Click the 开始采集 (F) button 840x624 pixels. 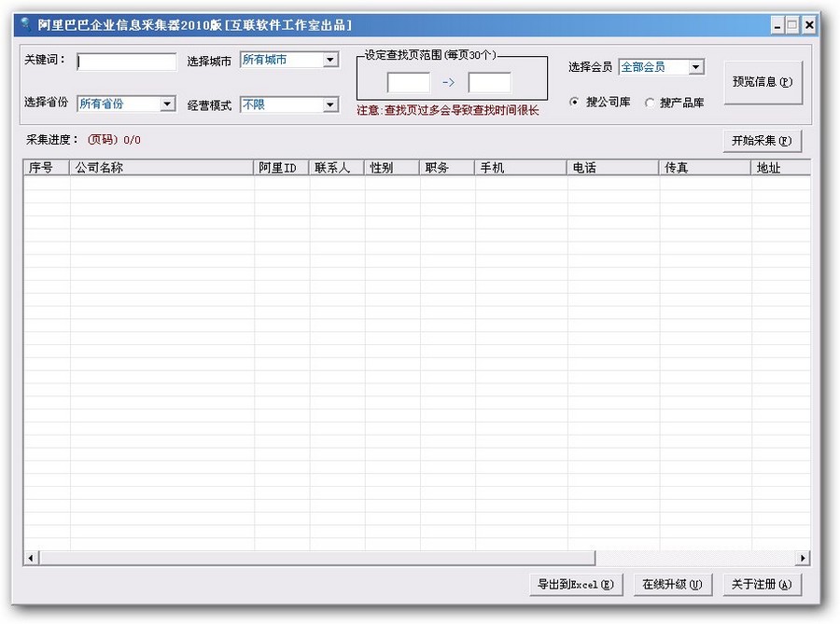pyautogui.click(x=762, y=141)
